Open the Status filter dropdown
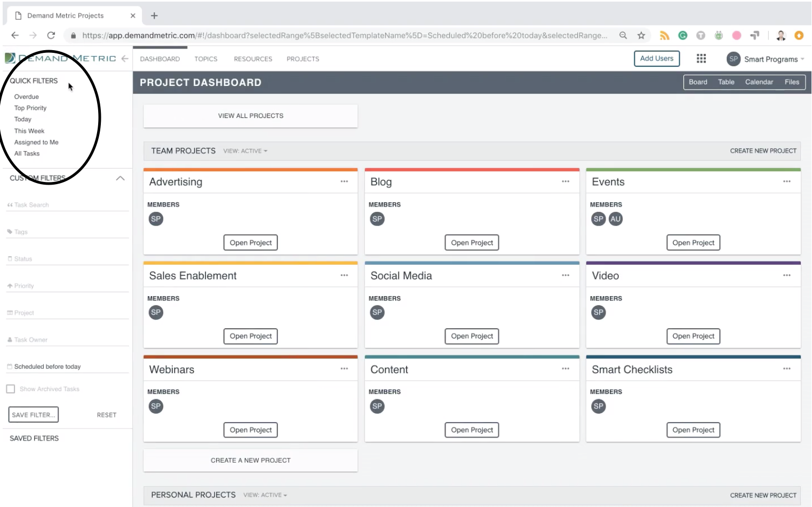 pos(67,259)
